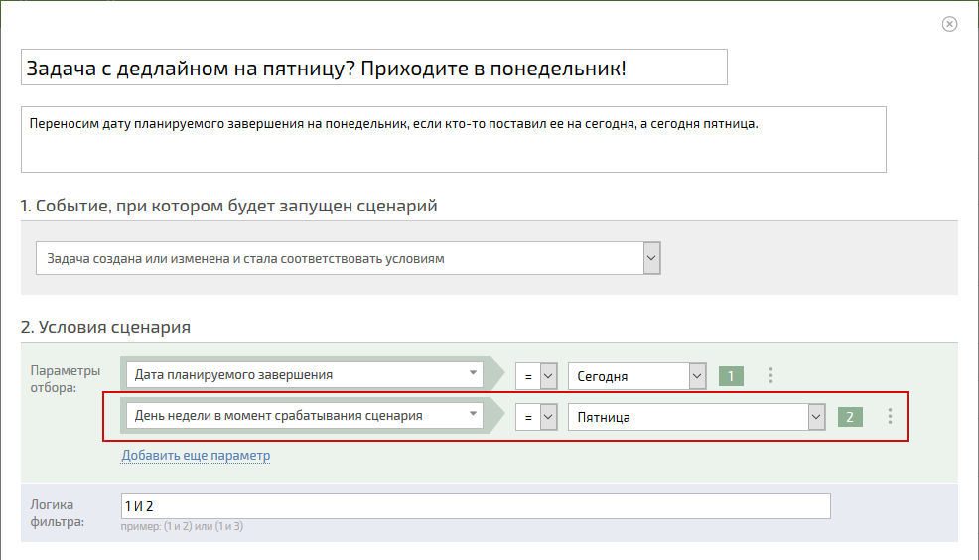This screenshot has width=979, height=560.
Task: Click the 'Параметры отбора:' label
Action: 65,379
